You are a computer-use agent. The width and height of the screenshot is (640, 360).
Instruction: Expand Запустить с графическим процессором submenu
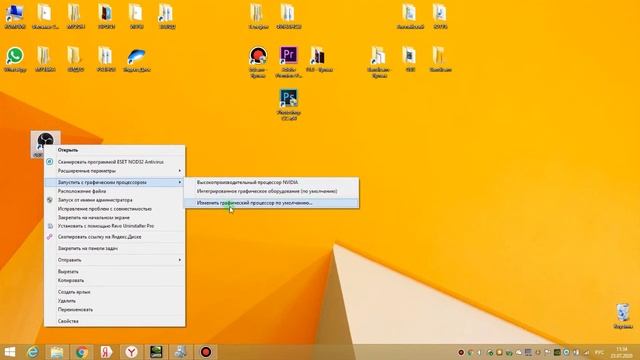click(114, 182)
